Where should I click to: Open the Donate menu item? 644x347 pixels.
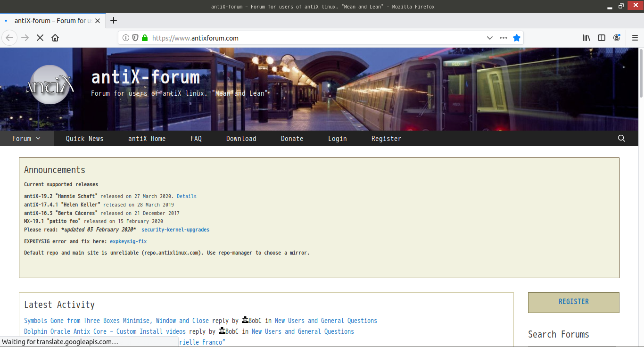[292, 139]
